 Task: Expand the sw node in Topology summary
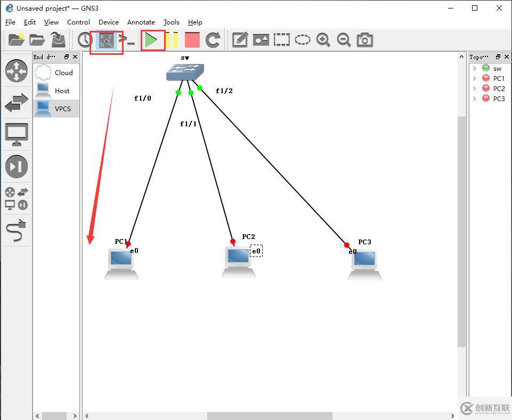tap(475, 68)
